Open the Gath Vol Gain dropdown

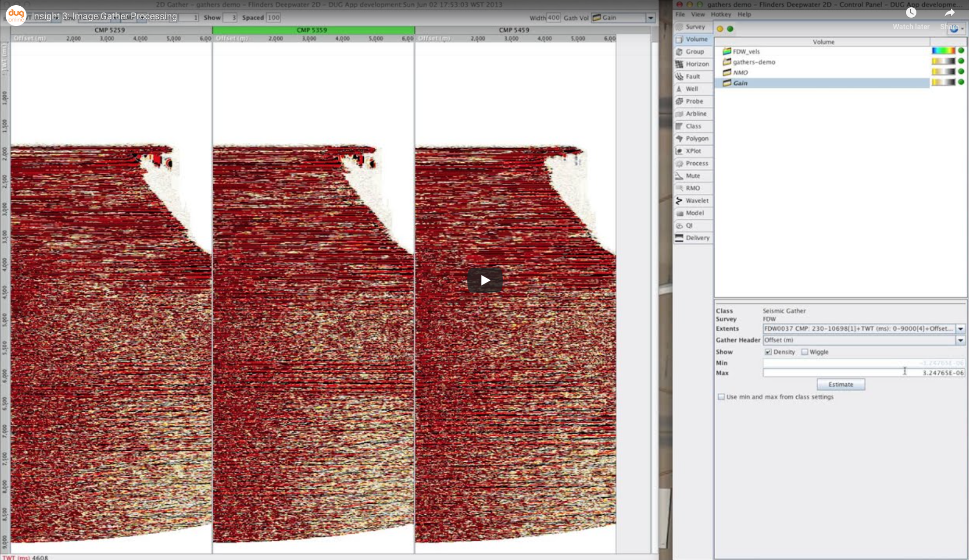click(x=651, y=18)
